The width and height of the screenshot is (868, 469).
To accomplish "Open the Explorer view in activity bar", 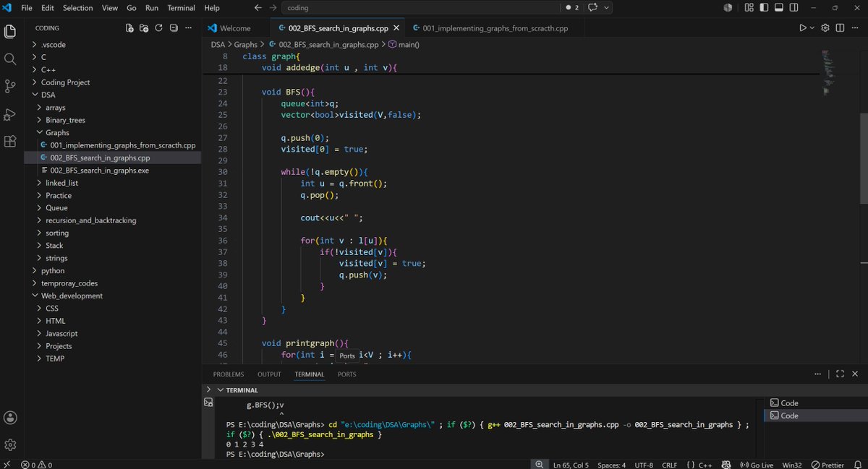I will tap(10, 32).
